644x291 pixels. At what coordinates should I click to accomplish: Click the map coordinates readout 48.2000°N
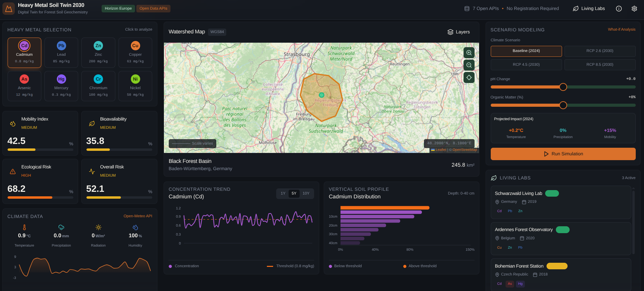point(449,143)
